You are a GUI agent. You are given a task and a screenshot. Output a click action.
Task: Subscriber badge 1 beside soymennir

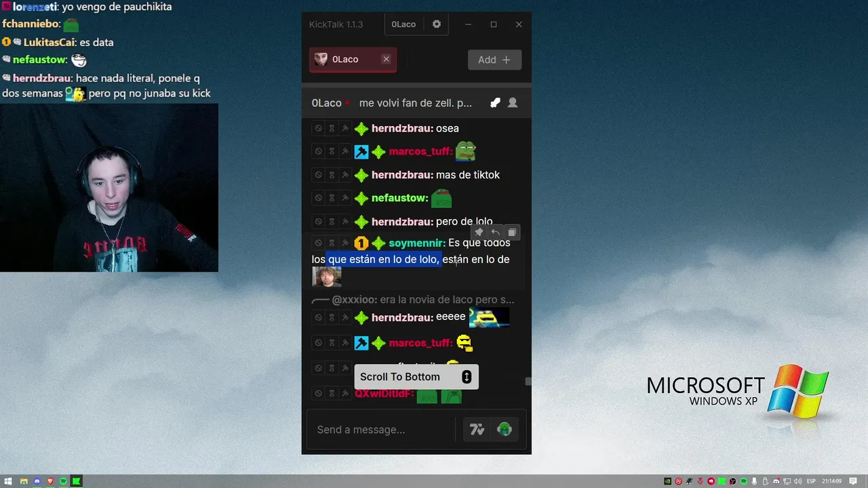361,243
